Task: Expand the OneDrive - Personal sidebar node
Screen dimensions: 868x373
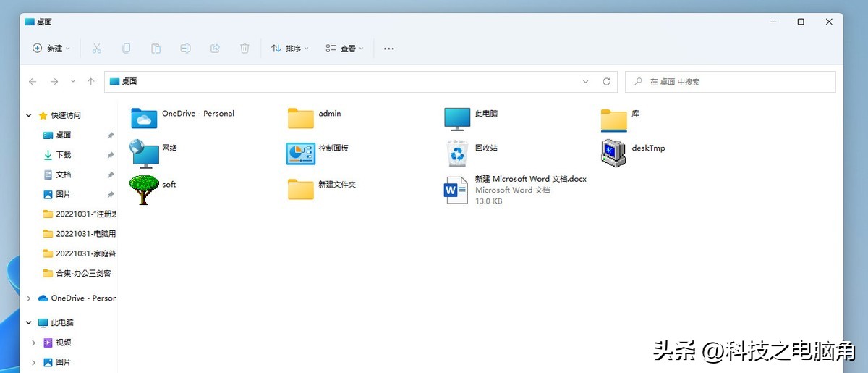Action: pos(29,298)
